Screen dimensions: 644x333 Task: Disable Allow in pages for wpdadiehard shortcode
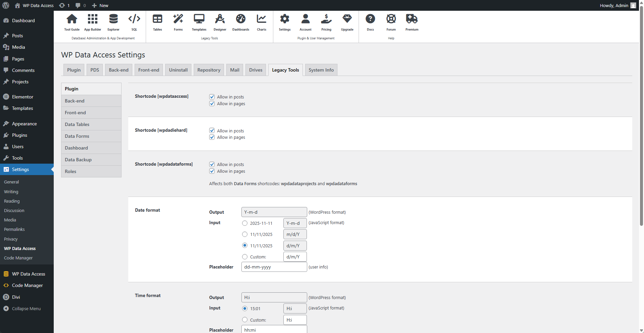point(212,137)
